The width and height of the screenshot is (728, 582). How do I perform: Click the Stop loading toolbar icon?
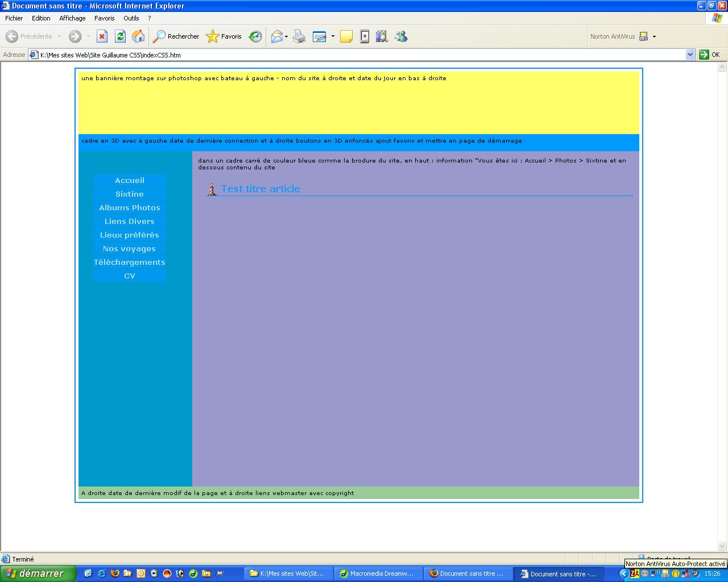102,36
